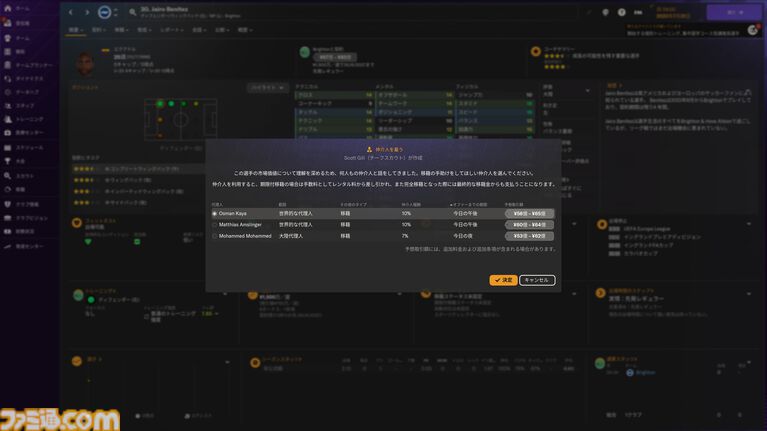
Task: Open the クラブビジョン sidebar icon
Action: point(7,218)
